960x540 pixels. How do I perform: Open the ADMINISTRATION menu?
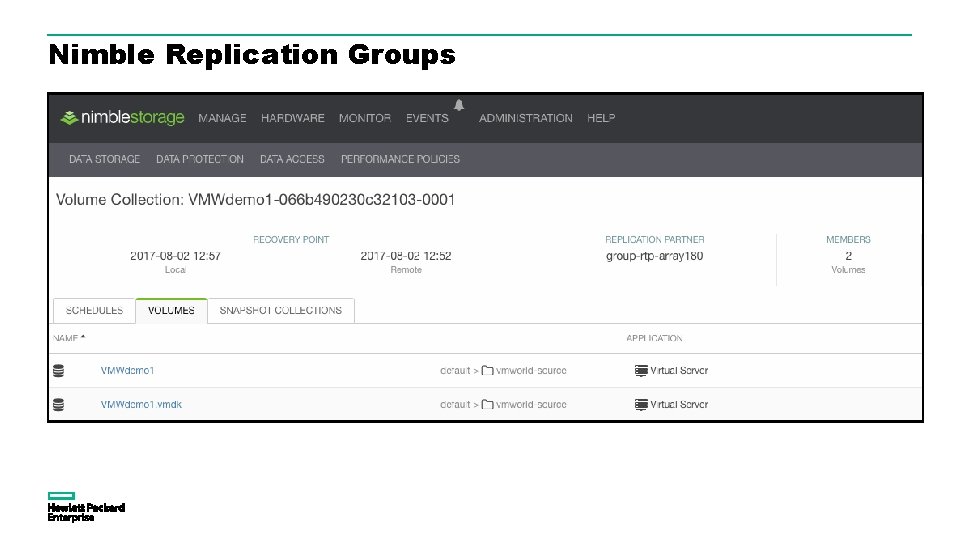tap(526, 118)
